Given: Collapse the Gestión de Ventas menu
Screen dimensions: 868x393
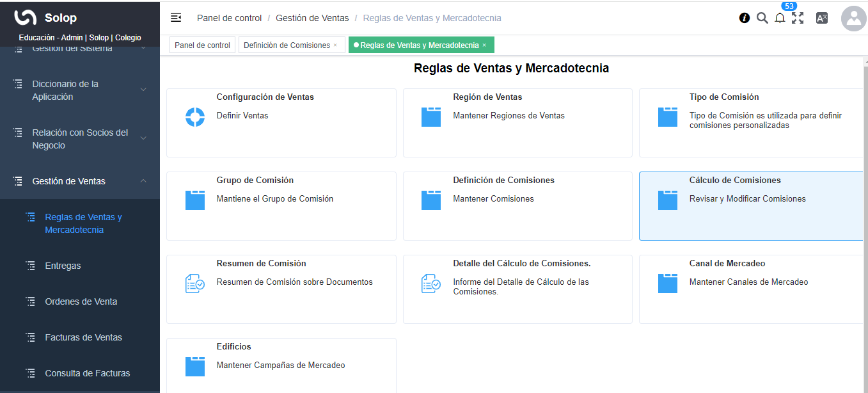Looking at the screenshot, I should point(143,181).
